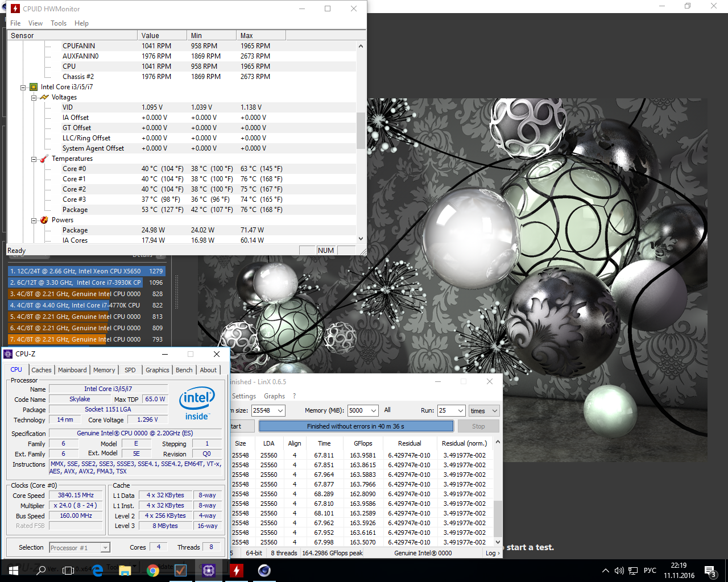Switch to the Caches tab in CPU-Z
The image size is (728, 582).
[42, 370]
